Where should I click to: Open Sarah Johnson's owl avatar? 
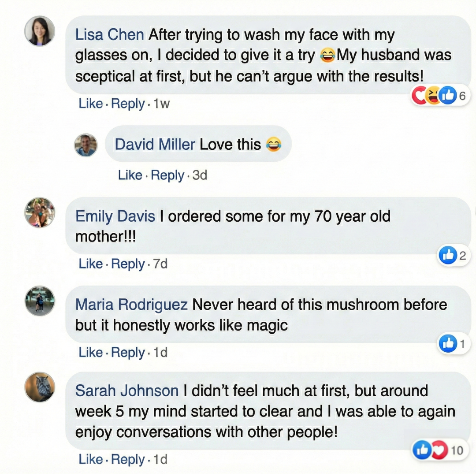point(40,387)
